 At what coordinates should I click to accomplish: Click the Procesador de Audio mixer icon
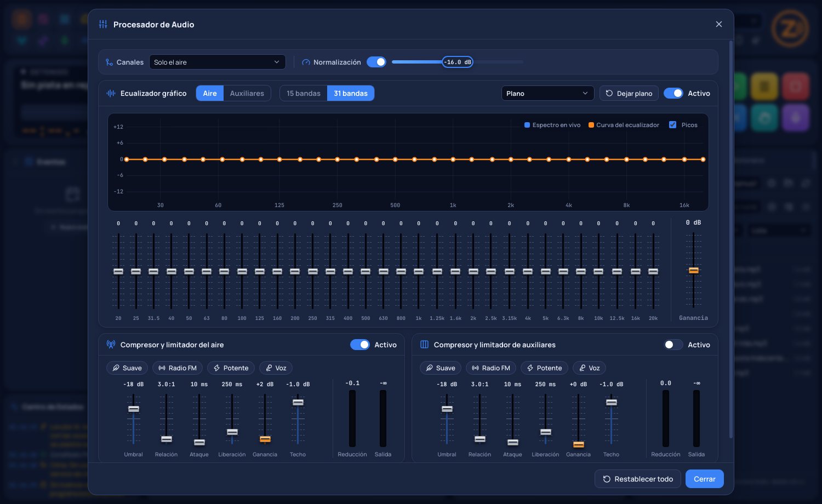103,24
